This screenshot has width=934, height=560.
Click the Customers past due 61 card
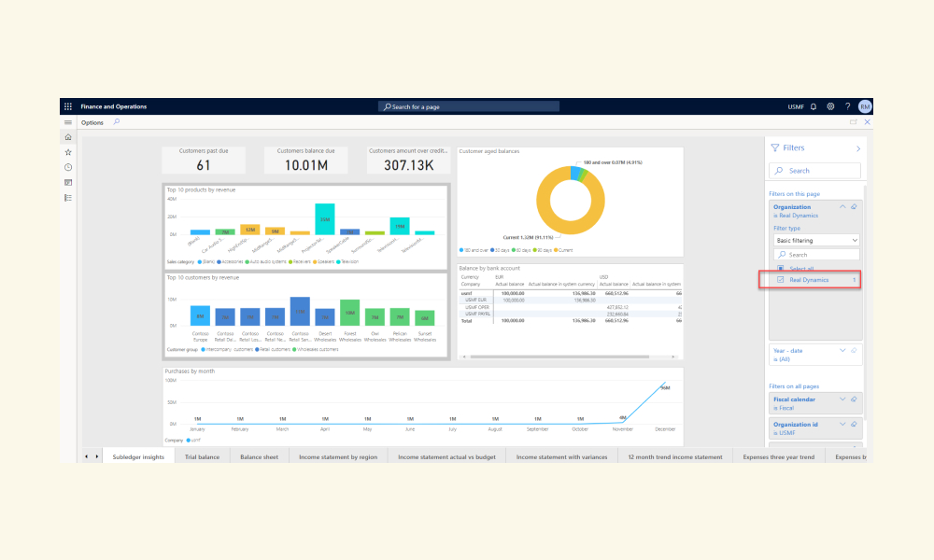tap(203, 161)
